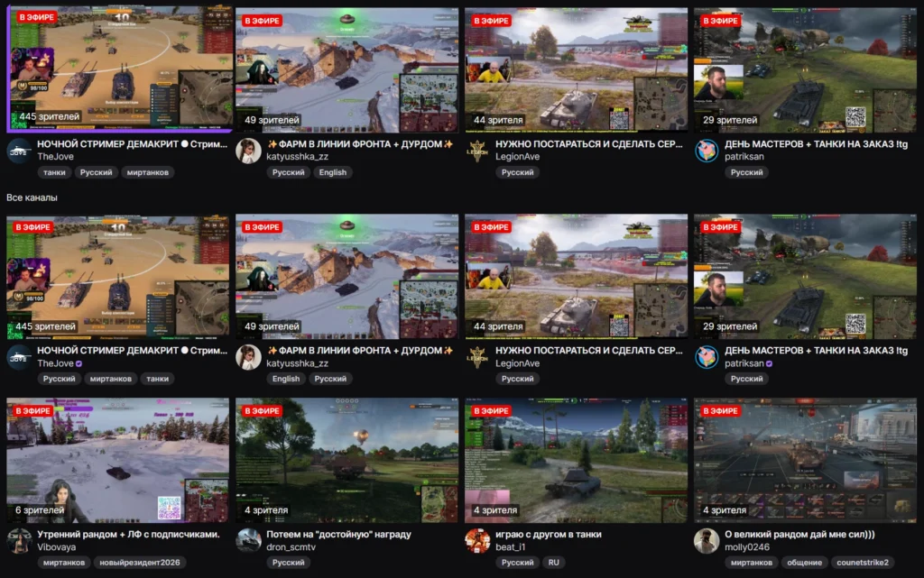Select the новыйрезидент2026 tag
The height and width of the screenshot is (578, 924).
[x=140, y=563]
